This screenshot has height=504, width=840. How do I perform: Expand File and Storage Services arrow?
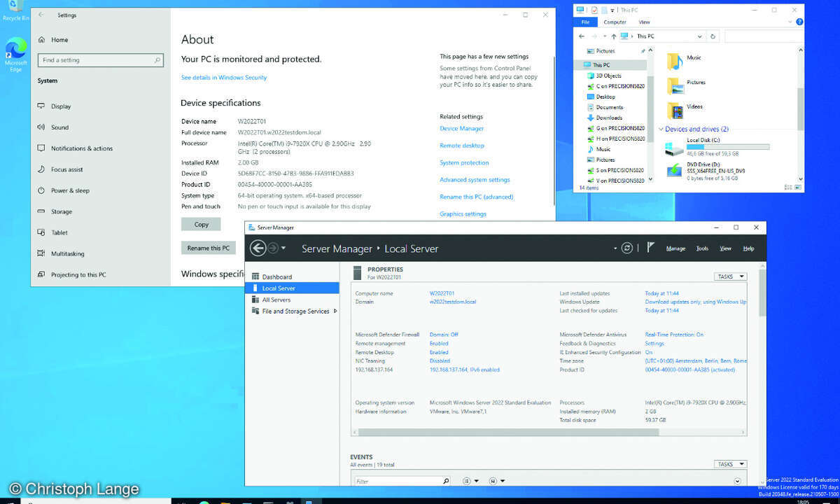[x=335, y=311]
